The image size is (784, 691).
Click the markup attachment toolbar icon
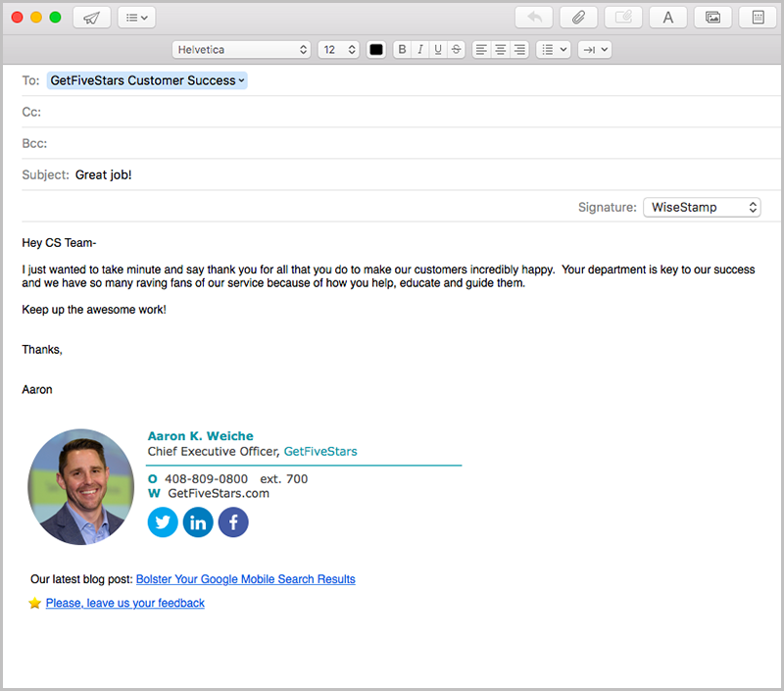[623, 18]
